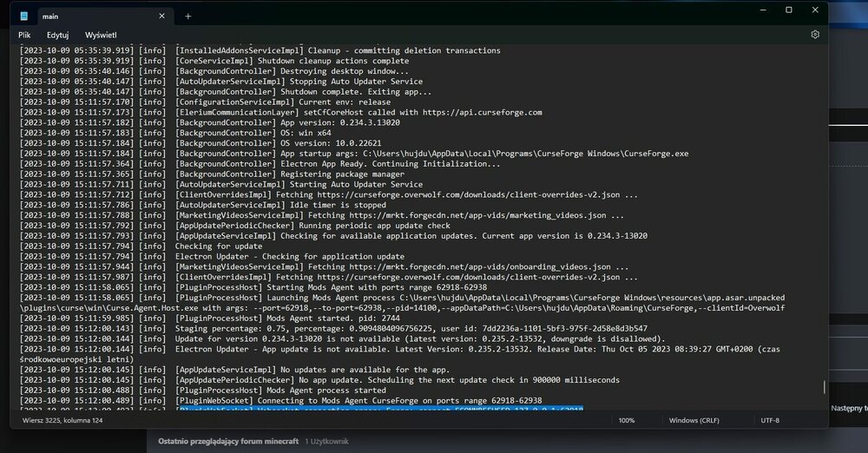
Task: Click the 100% zoom level in status bar
Action: pos(627,420)
